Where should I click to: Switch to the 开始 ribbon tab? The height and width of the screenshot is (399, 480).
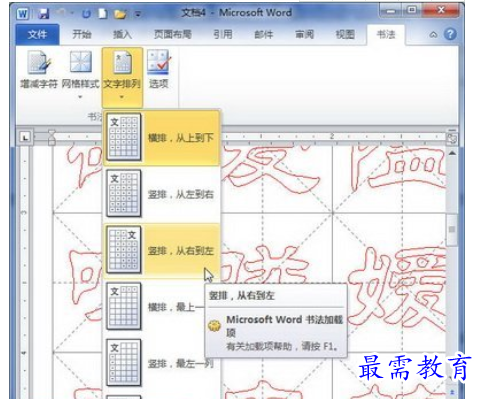(x=82, y=34)
